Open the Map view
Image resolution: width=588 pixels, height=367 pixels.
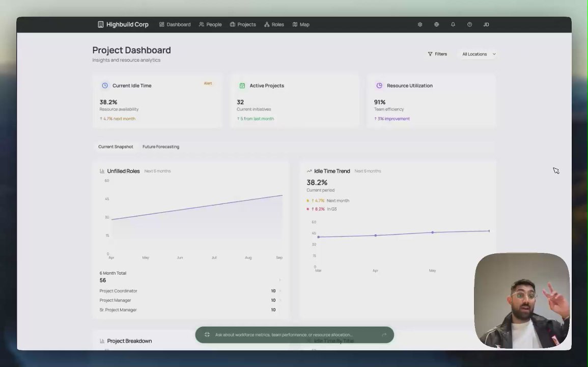coord(301,24)
